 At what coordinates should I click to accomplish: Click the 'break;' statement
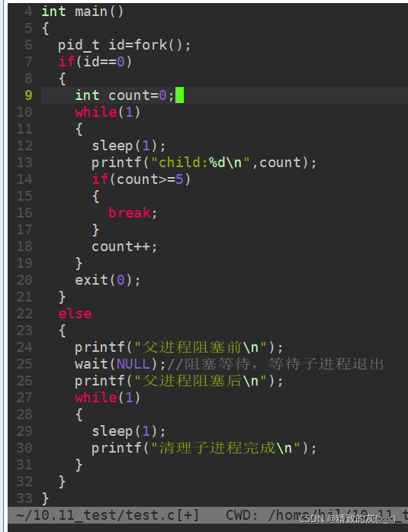tap(133, 214)
